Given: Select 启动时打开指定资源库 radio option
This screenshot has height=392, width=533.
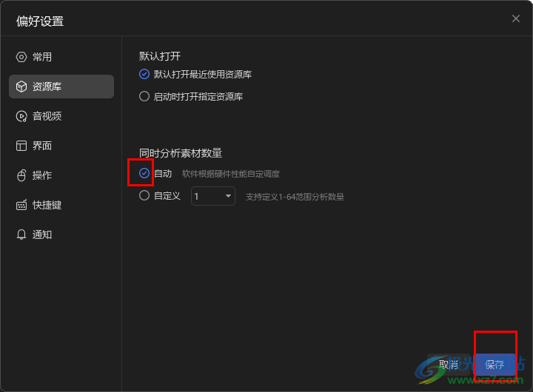Looking at the screenshot, I should click(x=144, y=96).
